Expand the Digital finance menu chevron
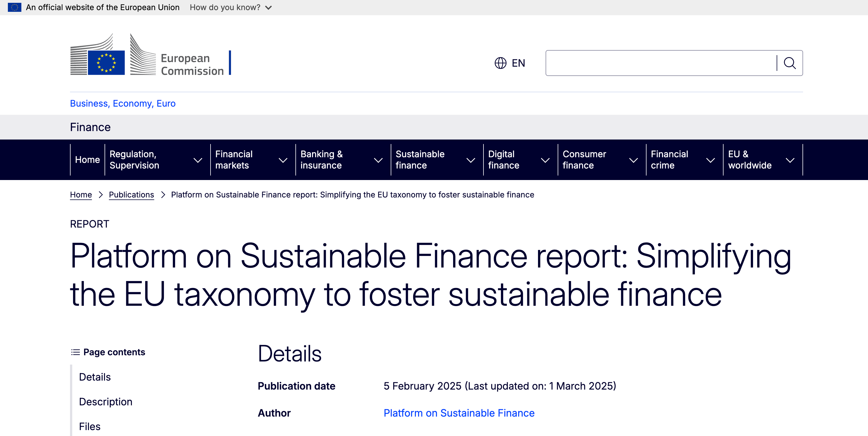This screenshot has height=436, width=868. click(545, 160)
